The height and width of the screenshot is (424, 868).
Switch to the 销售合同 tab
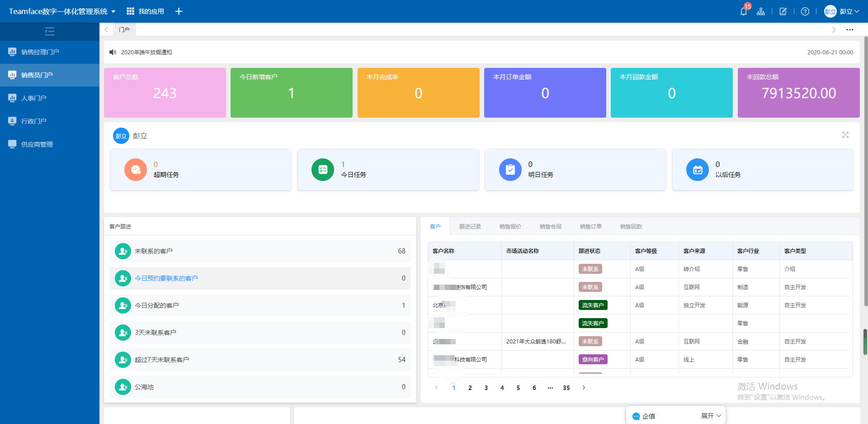(550, 226)
